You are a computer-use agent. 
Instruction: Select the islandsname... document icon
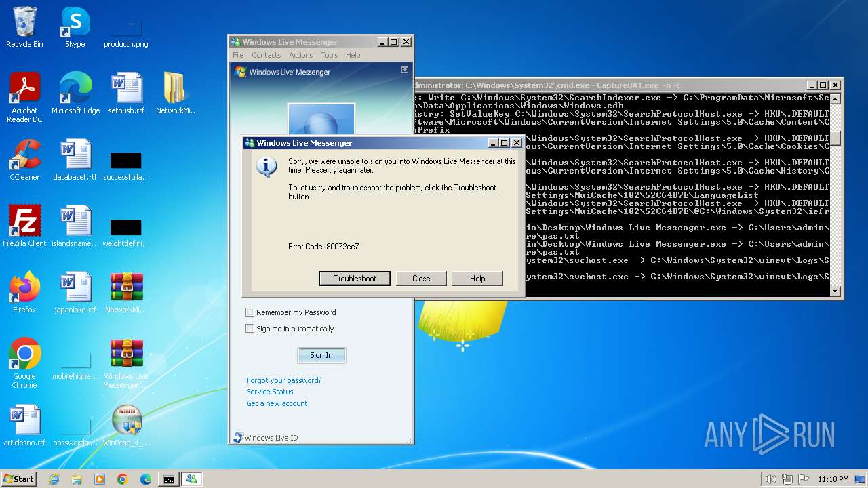click(x=75, y=226)
